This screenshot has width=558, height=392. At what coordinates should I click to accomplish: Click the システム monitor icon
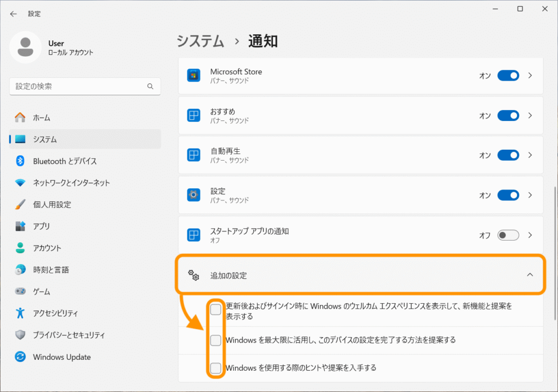tap(20, 139)
